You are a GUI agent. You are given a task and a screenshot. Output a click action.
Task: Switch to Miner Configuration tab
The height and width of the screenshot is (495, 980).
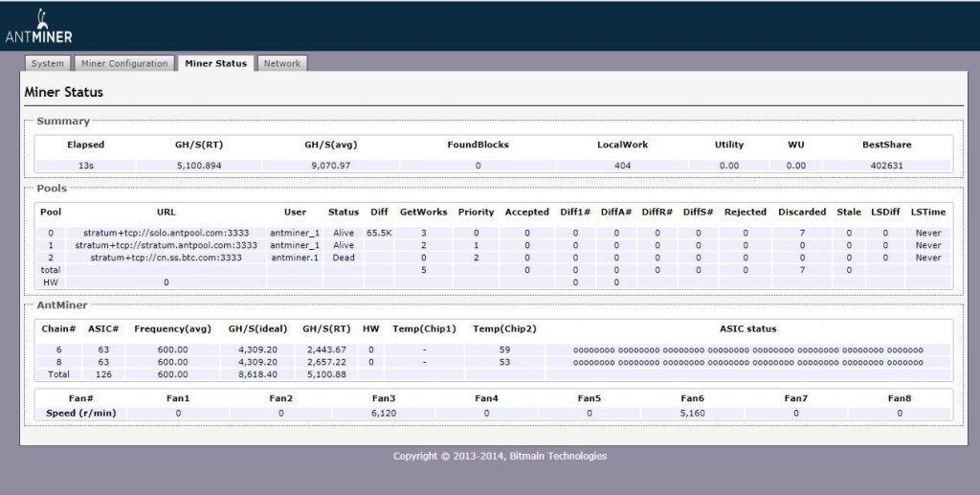(124, 63)
